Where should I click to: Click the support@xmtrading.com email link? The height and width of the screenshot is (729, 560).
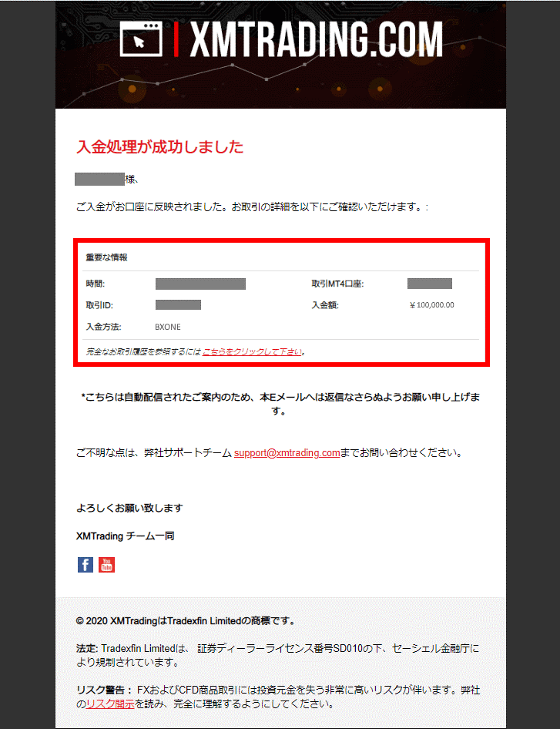[287, 453]
